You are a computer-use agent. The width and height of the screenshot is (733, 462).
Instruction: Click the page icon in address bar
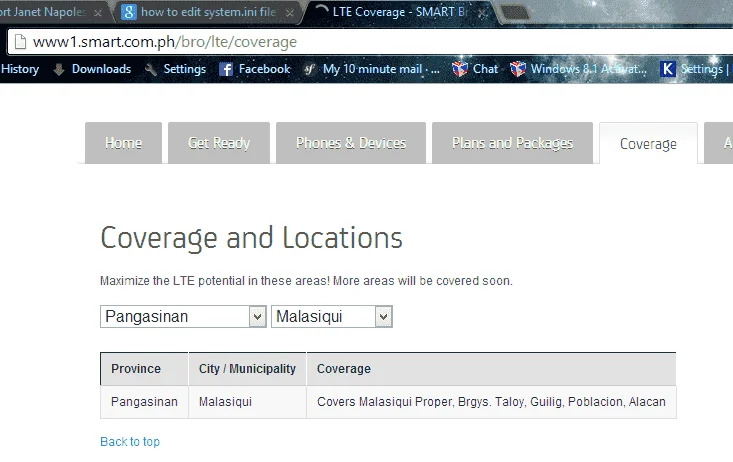coord(21,42)
